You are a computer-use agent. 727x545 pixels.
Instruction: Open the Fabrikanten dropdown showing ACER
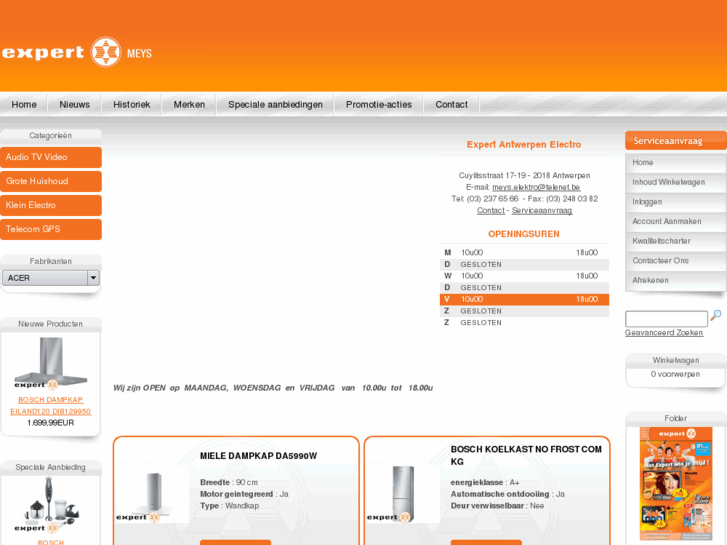pyautogui.click(x=51, y=278)
